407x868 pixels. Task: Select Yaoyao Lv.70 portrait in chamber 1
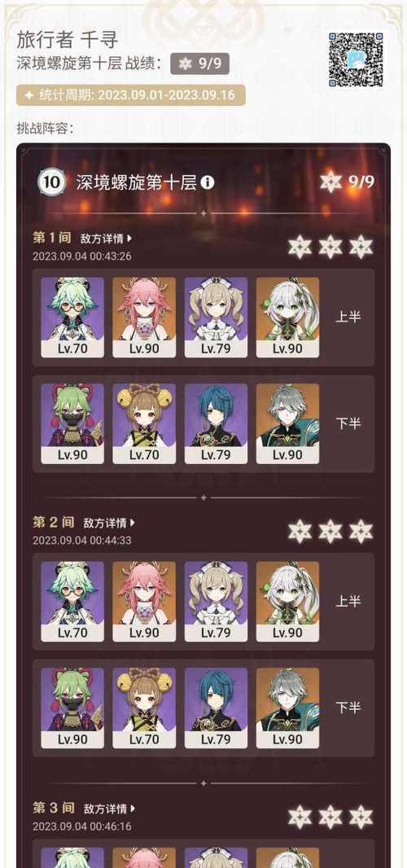[144, 423]
